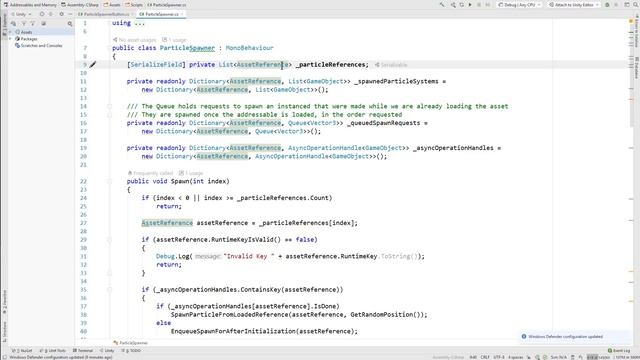Open the NuGet tool window

22,351
